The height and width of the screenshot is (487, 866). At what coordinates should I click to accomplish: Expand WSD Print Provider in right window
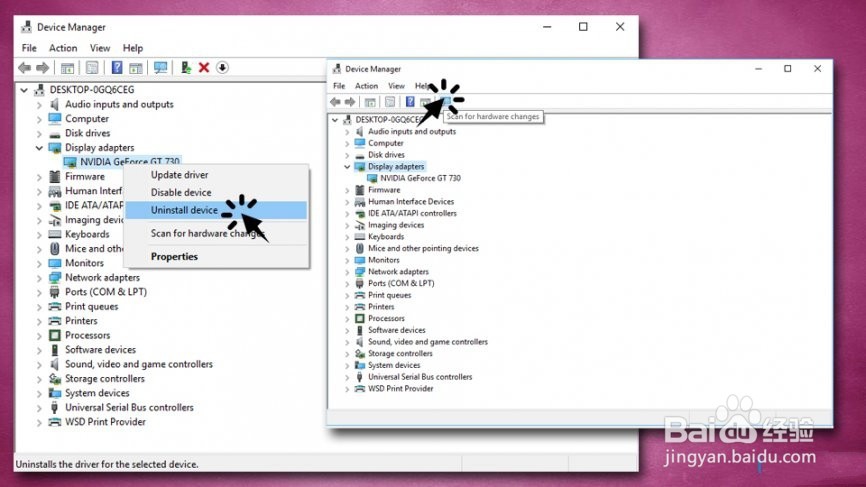(347, 389)
